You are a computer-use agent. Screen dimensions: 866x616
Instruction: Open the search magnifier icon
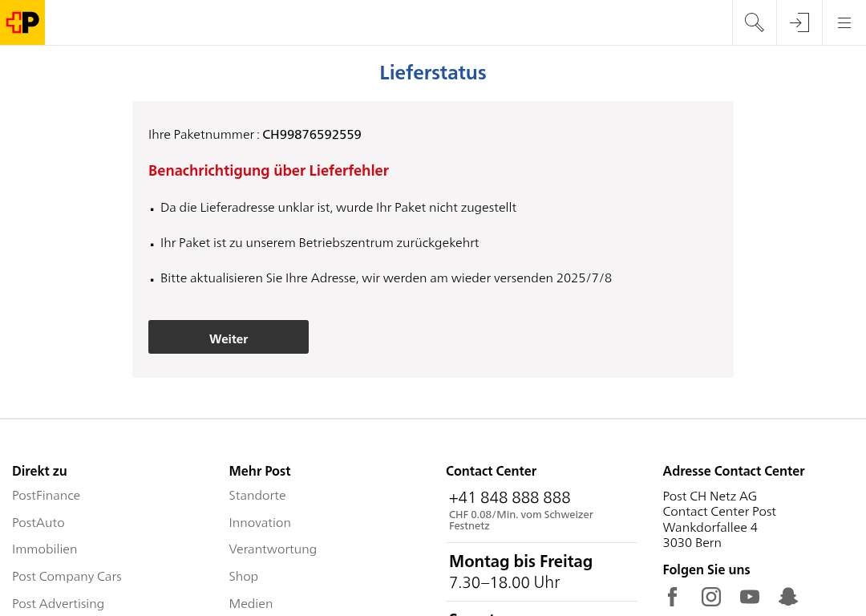[754, 22]
